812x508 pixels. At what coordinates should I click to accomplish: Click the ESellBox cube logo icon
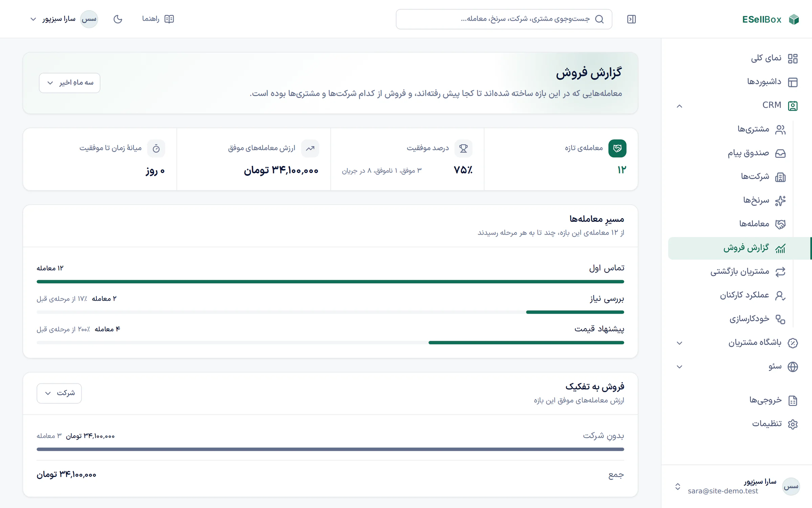[794, 19]
